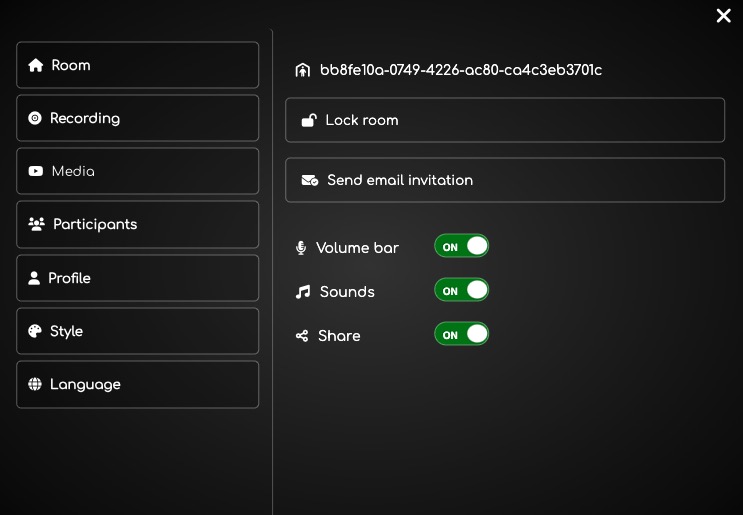Select the Profile tab
This screenshot has height=515, width=743.
137,278
